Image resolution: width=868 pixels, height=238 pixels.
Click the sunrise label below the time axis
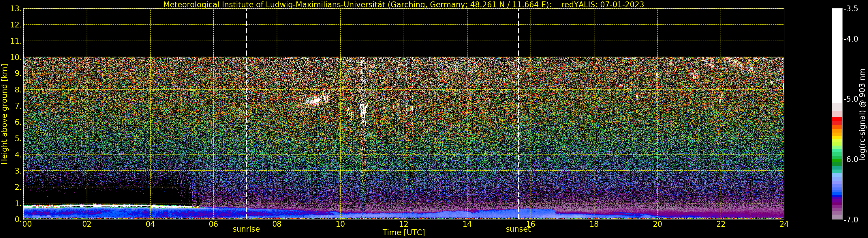pyautogui.click(x=246, y=229)
